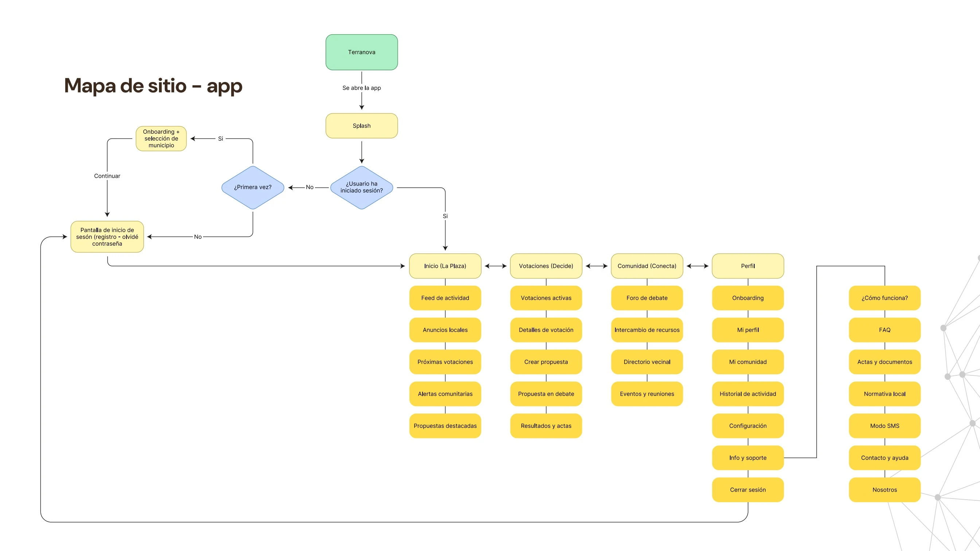Click the Onboarding + selección de municipio node
The height and width of the screenshot is (551, 980).
click(x=161, y=138)
